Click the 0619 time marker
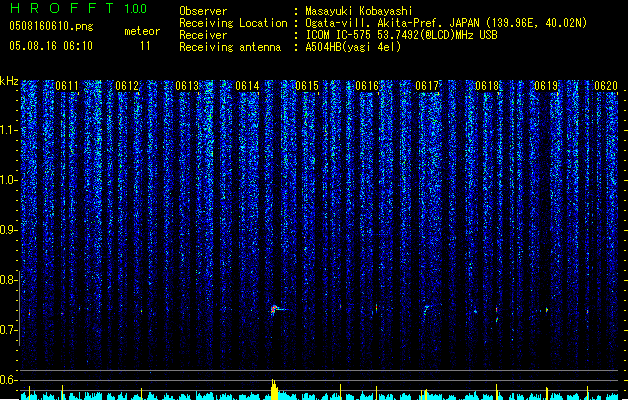629x400 pixels. pyautogui.click(x=546, y=86)
